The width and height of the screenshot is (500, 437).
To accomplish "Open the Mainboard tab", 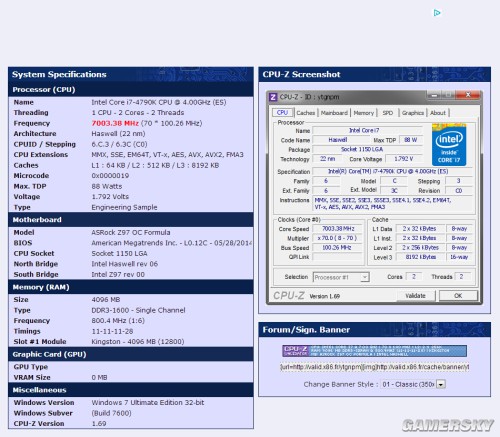I will tap(334, 113).
